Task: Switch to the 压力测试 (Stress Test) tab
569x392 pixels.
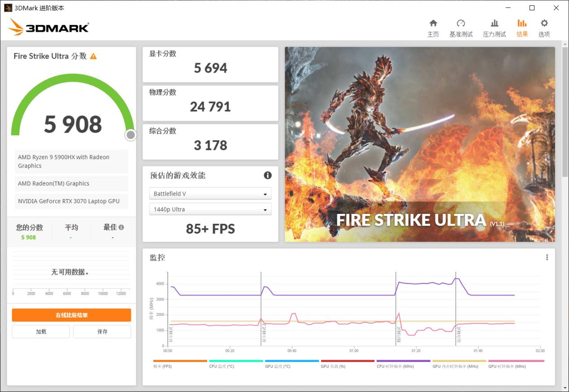Action: pos(494,27)
